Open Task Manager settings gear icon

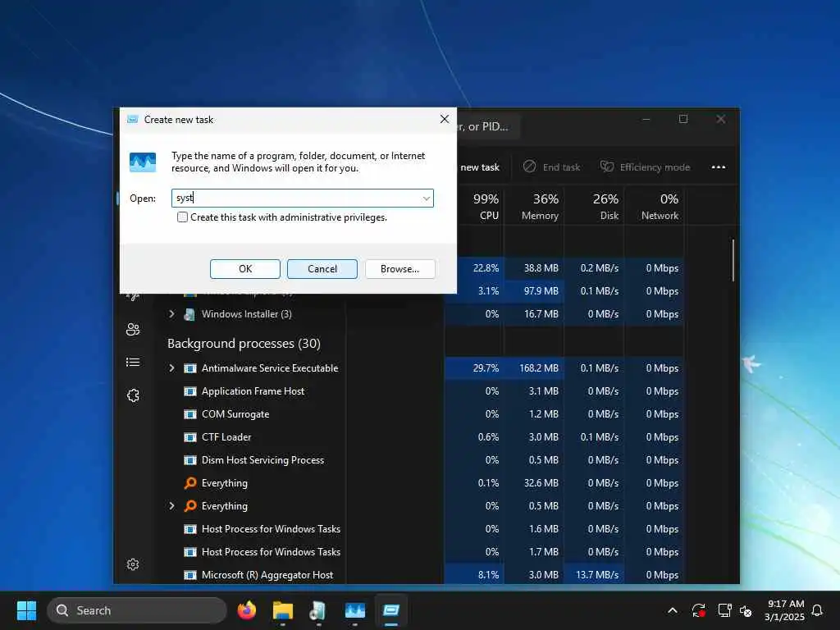pyautogui.click(x=133, y=564)
